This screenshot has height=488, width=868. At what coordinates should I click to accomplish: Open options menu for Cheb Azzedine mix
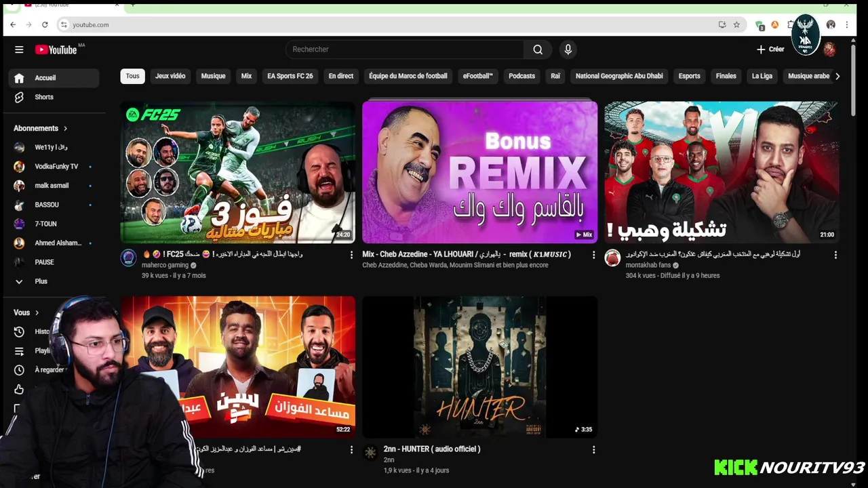[x=593, y=255]
